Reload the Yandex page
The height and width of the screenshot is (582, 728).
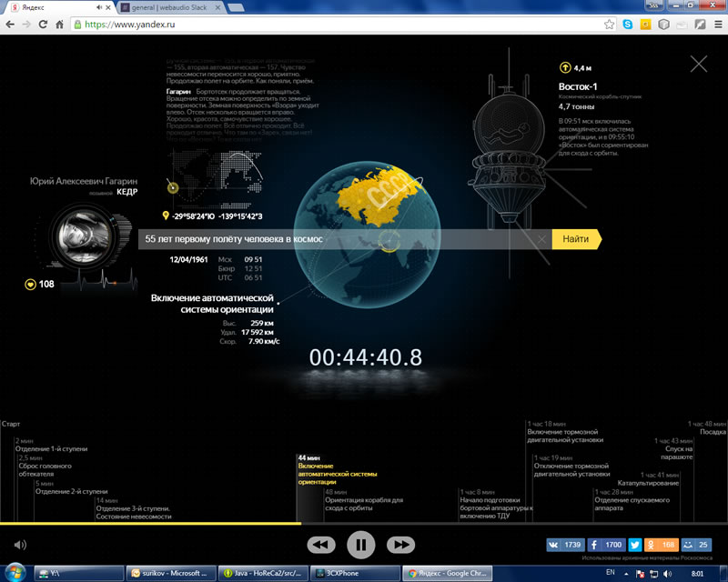point(43,25)
